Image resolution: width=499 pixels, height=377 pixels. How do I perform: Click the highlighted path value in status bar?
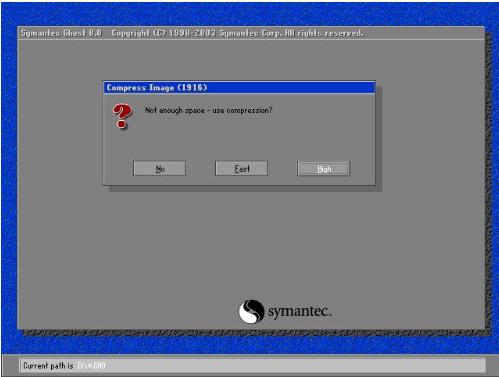[x=91, y=366]
